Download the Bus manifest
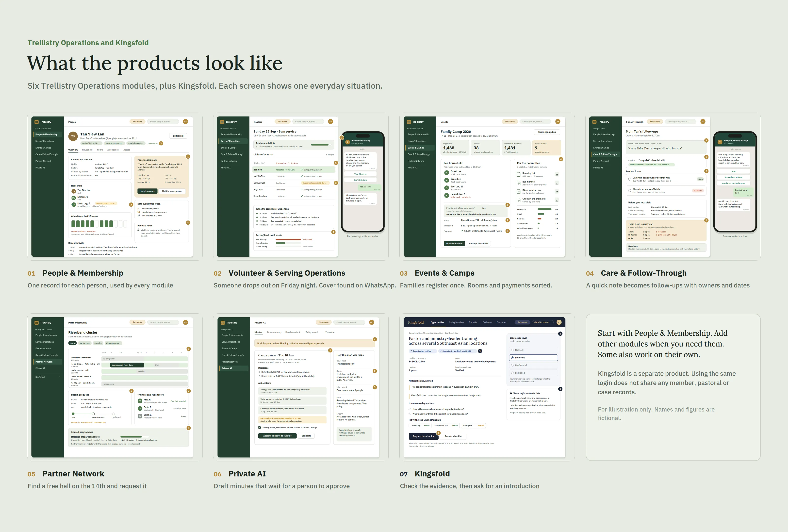Viewport: 788px width, 532px height. point(557,183)
